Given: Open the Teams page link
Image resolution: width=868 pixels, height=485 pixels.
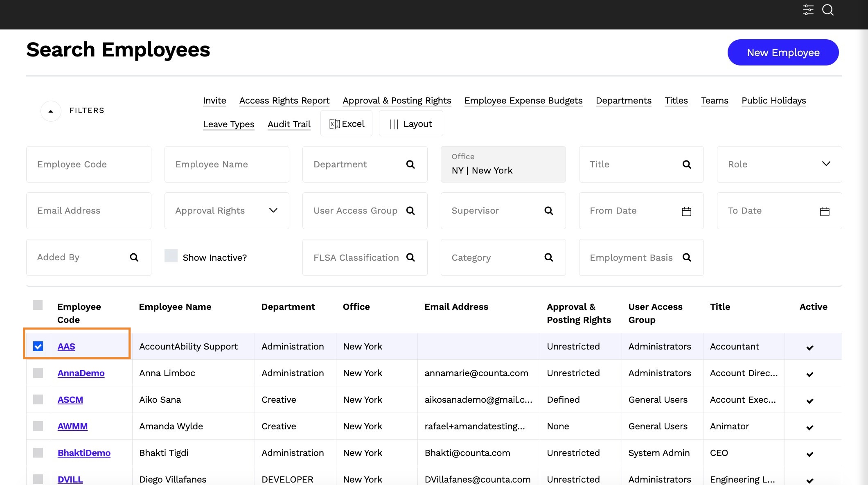Looking at the screenshot, I should pyautogui.click(x=715, y=101).
